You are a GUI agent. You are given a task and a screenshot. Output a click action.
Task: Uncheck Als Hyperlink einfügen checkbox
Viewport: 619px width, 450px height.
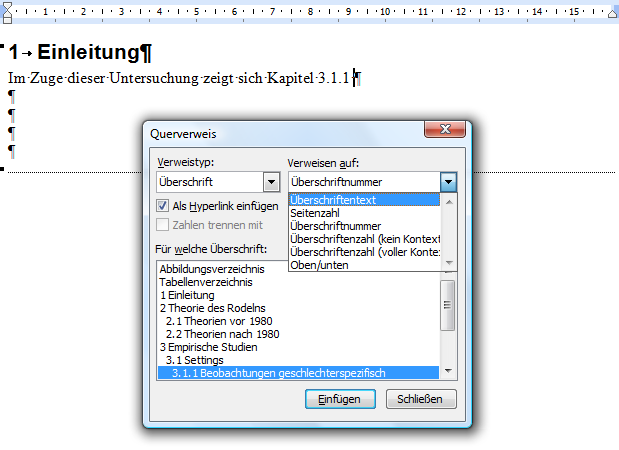(162, 206)
